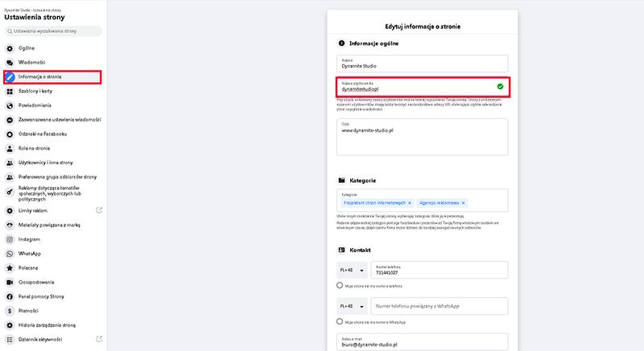Select 'Moja strona nie ma numeru WhatsApp' radio
Screen dimensions: 644x351
(x=340, y=322)
